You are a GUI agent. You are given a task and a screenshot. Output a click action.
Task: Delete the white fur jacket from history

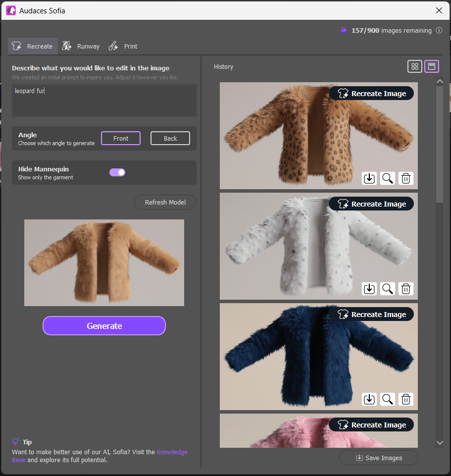pyautogui.click(x=405, y=289)
